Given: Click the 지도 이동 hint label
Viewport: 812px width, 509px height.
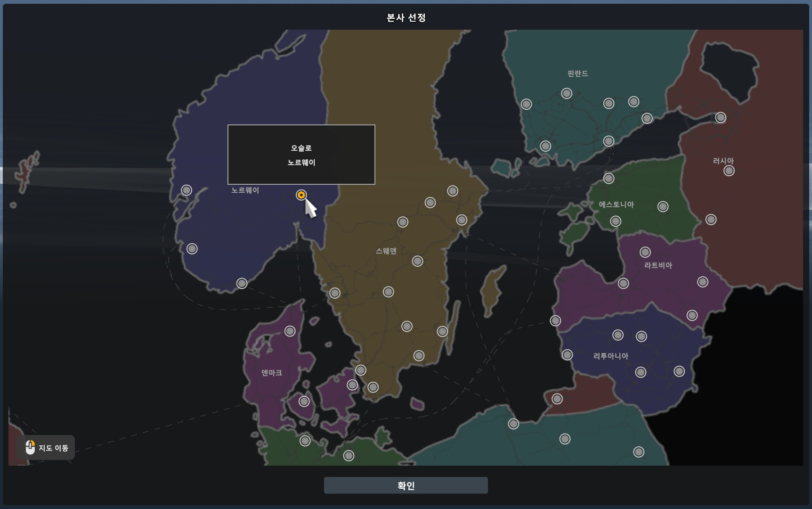Looking at the screenshot, I should [x=53, y=448].
